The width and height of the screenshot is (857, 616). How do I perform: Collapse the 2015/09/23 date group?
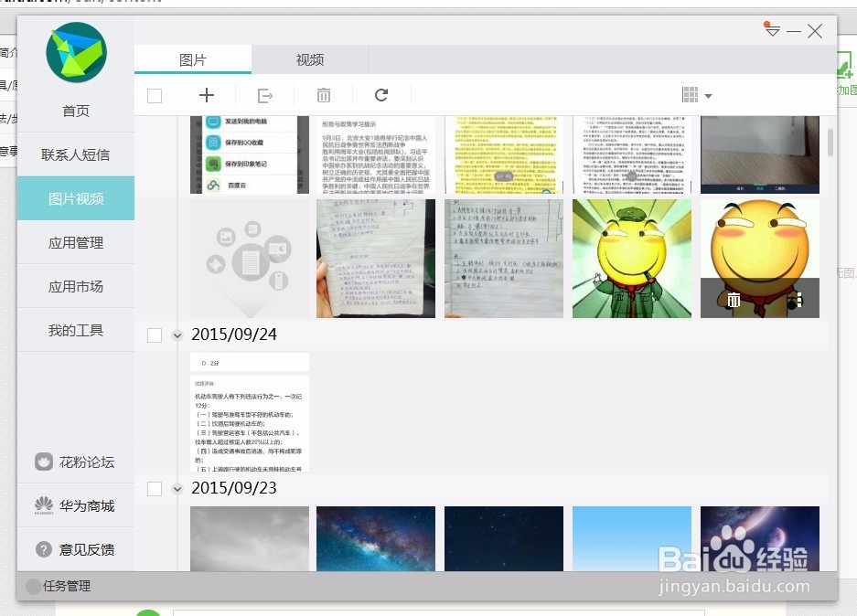pyautogui.click(x=177, y=489)
